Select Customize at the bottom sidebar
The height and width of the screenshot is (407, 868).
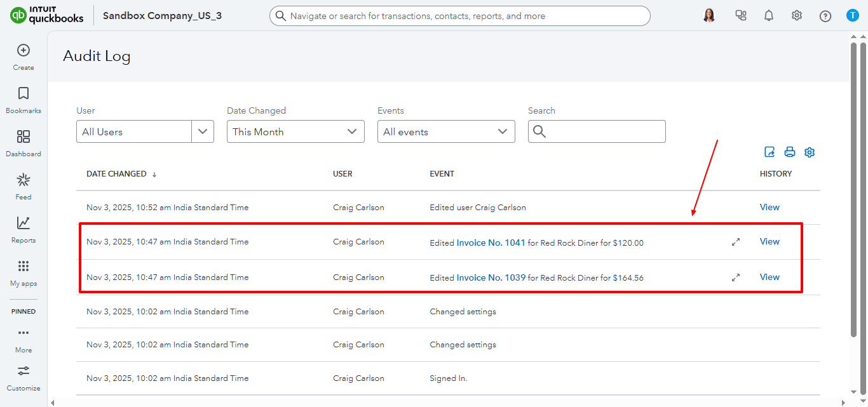(x=23, y=377)
